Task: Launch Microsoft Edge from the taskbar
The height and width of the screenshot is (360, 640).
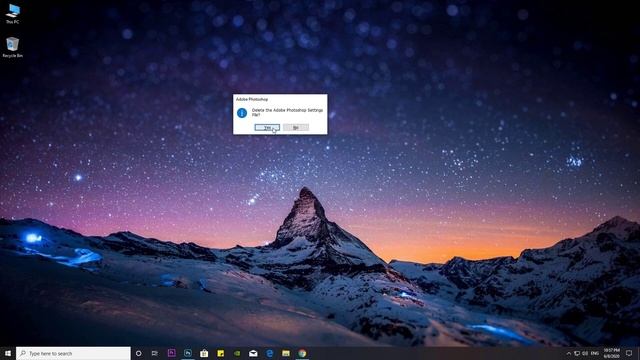Action: coord(269,353)
